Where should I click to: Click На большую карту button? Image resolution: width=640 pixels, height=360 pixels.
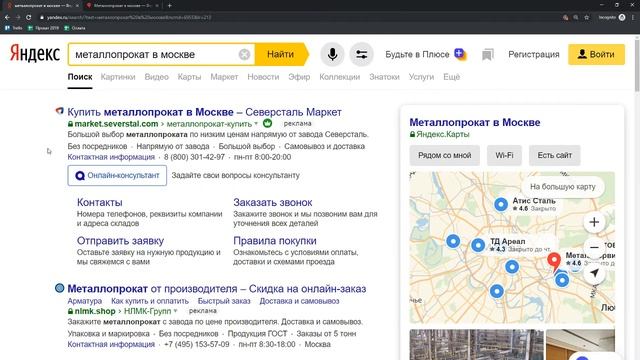pyautogui.click(x=562, y=187)
